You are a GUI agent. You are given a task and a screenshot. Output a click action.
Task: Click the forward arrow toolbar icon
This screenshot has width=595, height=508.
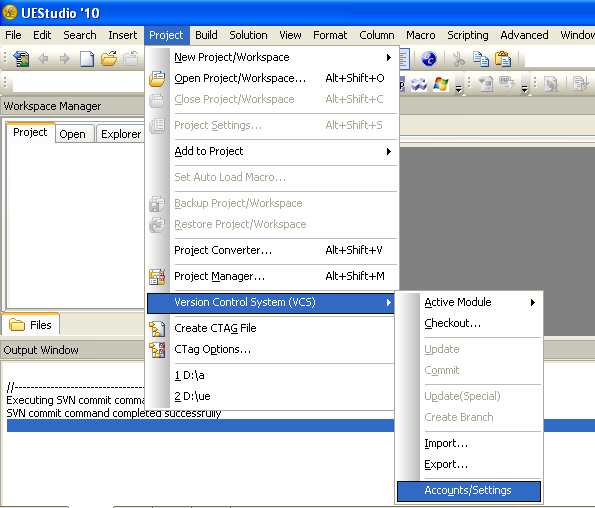tap(65, 59)
